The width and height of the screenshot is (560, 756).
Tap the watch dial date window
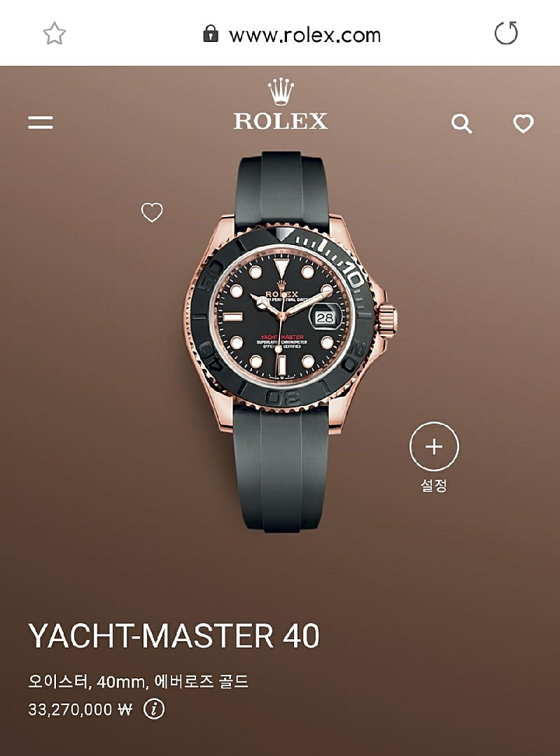[x=325, y=318]
